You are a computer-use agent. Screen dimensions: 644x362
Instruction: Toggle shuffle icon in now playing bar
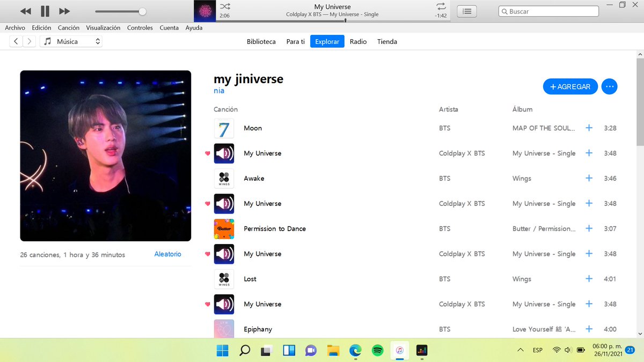225,6
